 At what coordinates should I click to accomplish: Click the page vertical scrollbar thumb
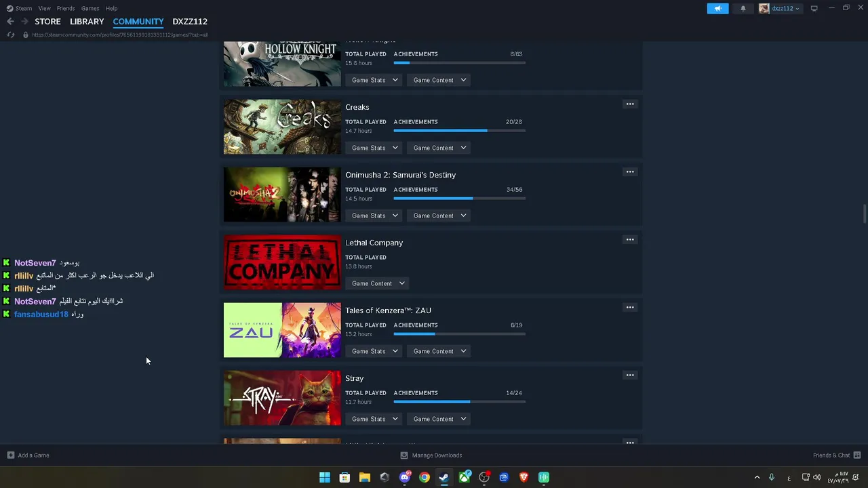pos(864,212)
